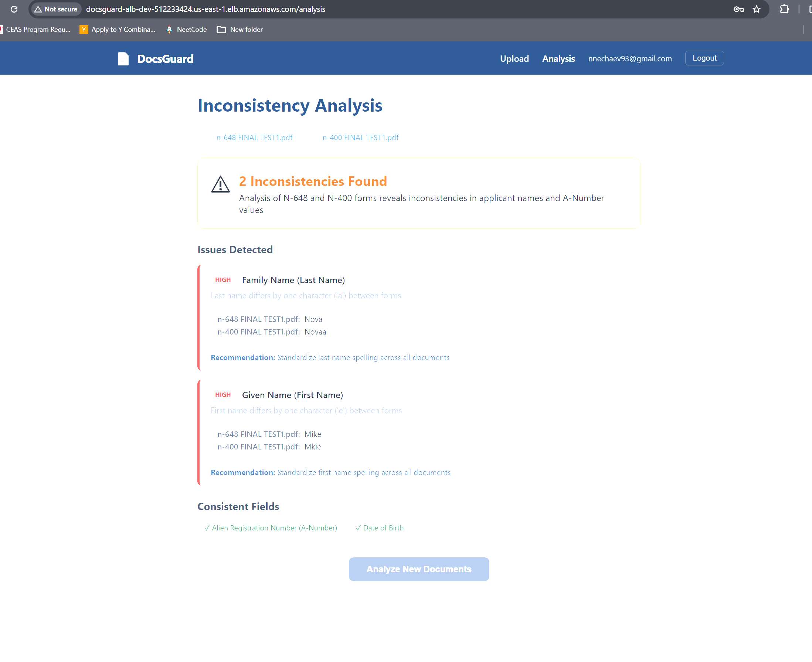Click the browser reload page icon
The width and height of the screenshot is (812, 662).
click(x=14, y=9)
